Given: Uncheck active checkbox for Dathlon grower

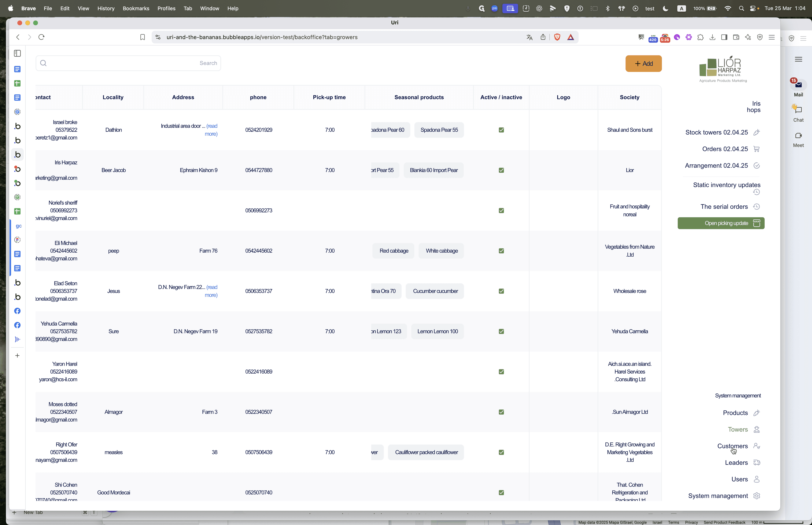Looking at the screenshot, I should 501,130.
